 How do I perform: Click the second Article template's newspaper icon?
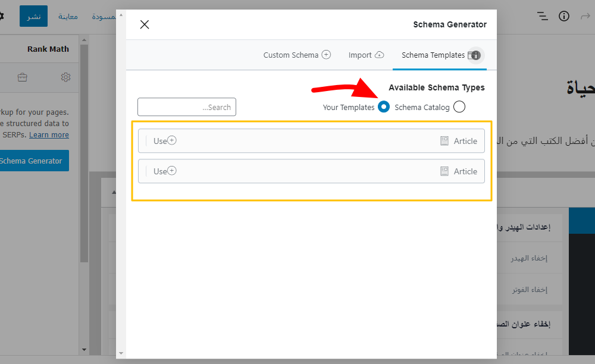coord(444,171)
